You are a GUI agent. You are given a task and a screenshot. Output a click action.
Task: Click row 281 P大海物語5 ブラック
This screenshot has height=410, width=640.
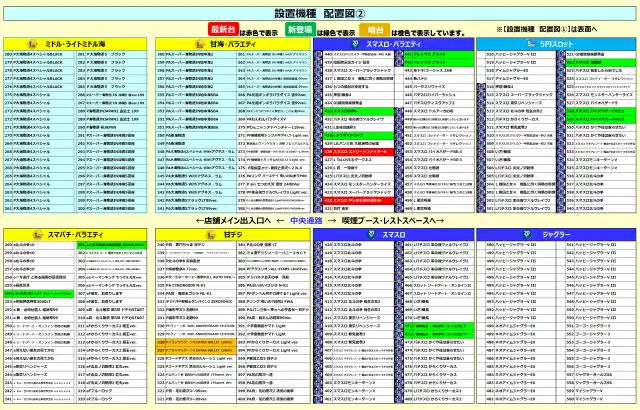(x=111, y=54)
